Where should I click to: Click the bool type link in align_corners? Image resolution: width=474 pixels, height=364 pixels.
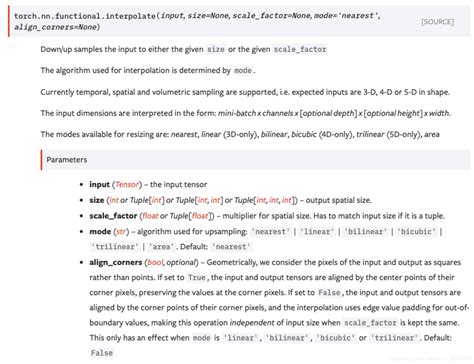click(x=155, y=262)
